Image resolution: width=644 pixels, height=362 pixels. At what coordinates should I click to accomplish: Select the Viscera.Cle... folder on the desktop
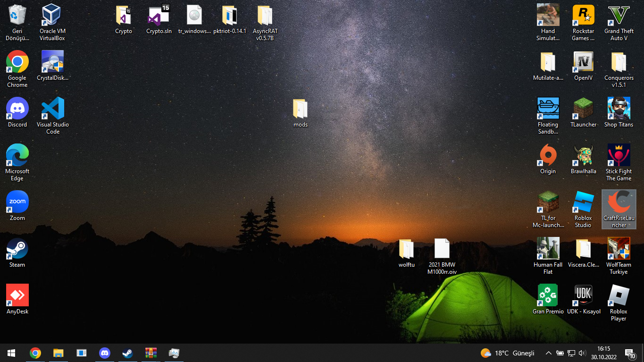pyautogui.click(x=583, y=253)
